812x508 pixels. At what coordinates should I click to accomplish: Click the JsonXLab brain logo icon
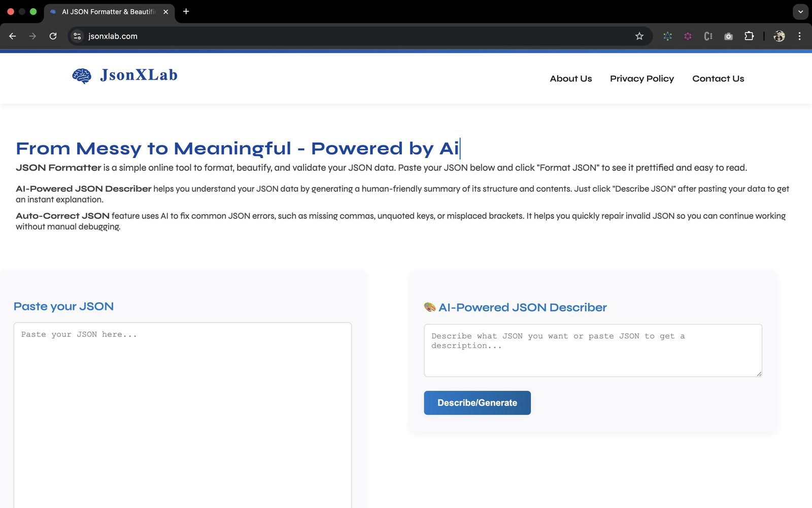[x=82, y=76]
